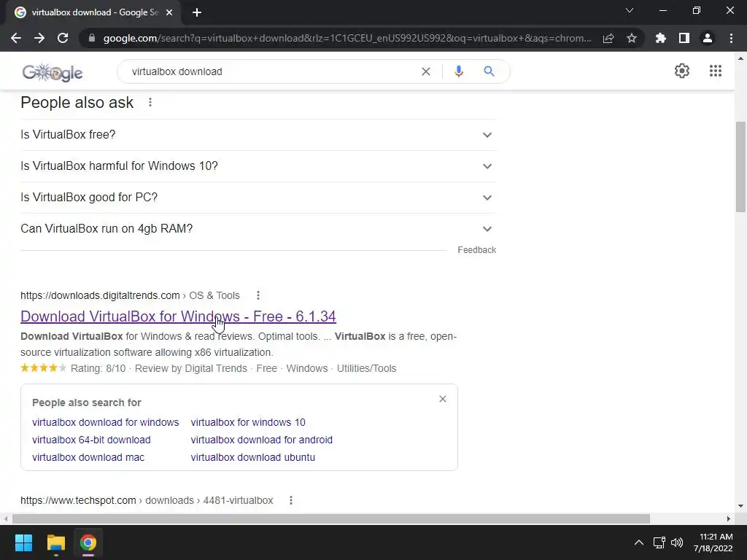The image size is (747, 560).
Task: Start voice search with the microphone
Action: (x=458, y=71)
